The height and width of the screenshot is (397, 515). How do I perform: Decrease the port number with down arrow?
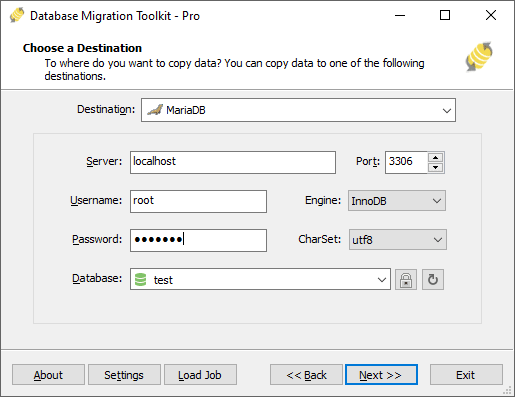(x=435, y=167)
